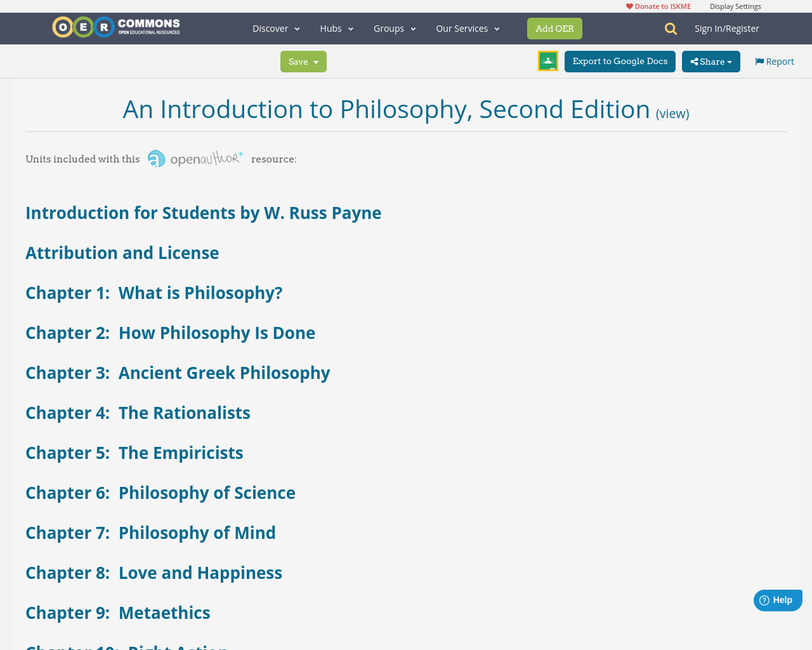The width and height of the screenshot is (812, 650).
Task: Click the Share icon on the Share button
Action: click(694, 60)
